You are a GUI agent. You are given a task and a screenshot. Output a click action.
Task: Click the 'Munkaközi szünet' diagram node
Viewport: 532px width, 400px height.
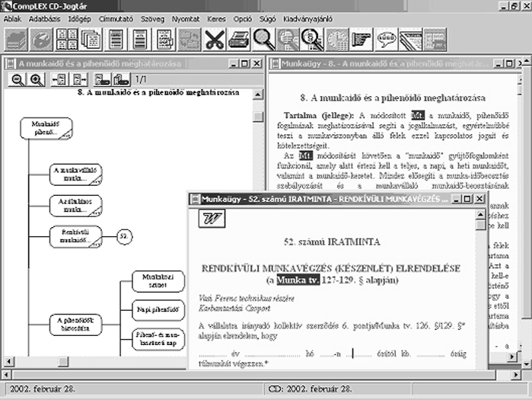(x=158, y=281)
